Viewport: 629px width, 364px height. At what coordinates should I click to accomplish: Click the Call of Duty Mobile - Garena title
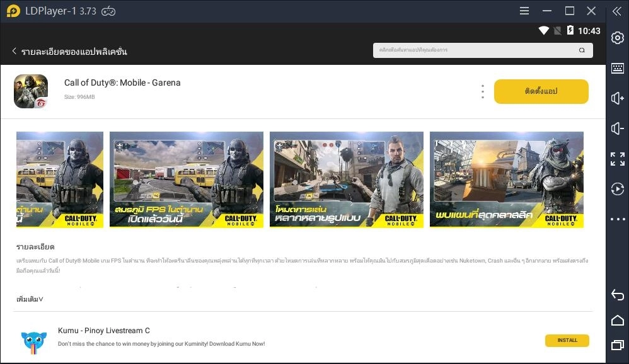(x=122, y=82)
